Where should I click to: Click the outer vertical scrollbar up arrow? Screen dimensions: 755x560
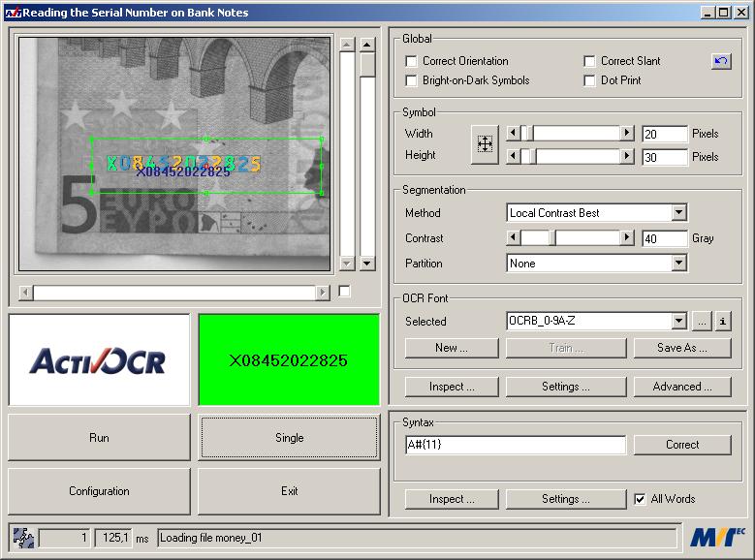pos(367,45)
